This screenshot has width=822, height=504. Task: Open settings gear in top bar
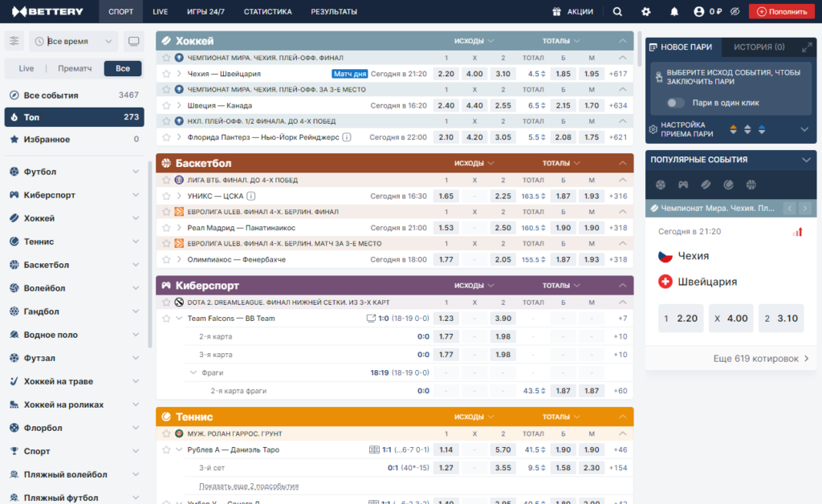click(646, 11)
